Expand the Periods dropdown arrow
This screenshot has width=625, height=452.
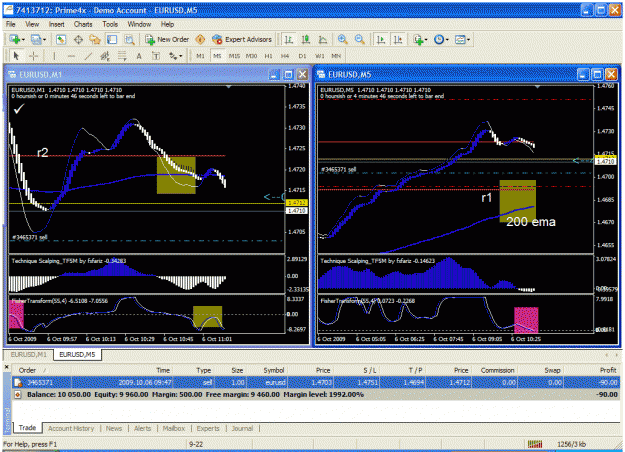click(447, 39)
